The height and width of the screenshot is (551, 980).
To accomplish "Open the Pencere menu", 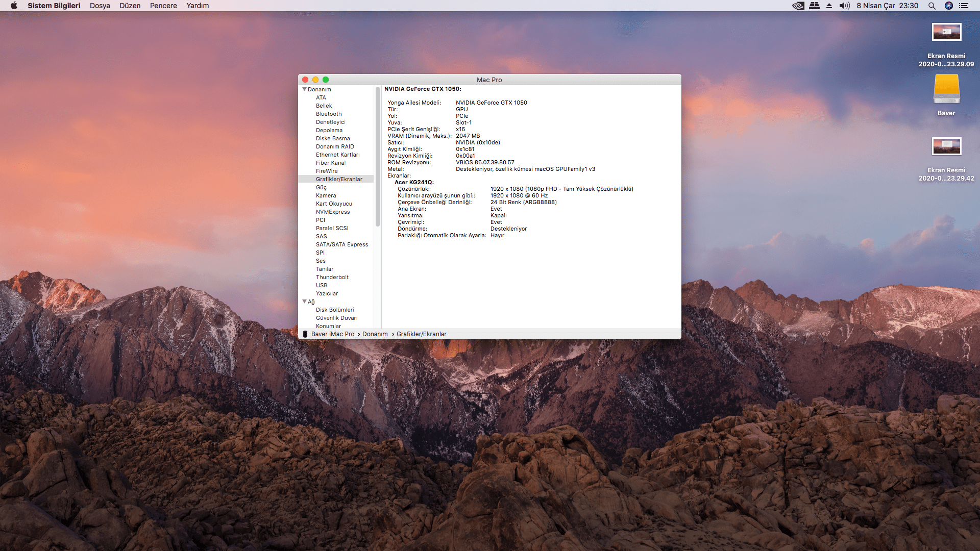I will coord(163,6).
